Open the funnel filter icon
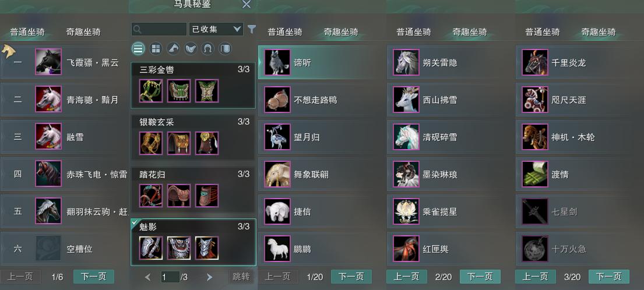This screenshot has width=644, height=290. click(x=252, y=29)
